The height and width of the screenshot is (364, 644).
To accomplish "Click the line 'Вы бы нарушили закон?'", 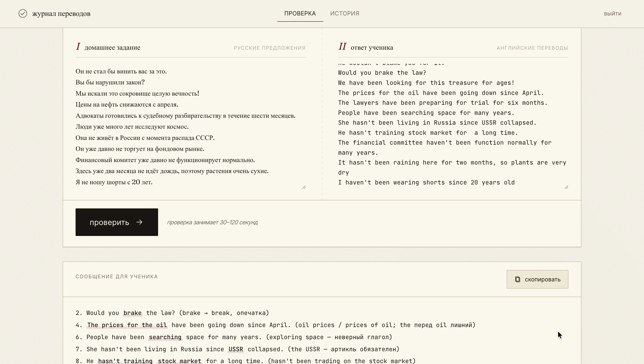I will pos(110,82).
